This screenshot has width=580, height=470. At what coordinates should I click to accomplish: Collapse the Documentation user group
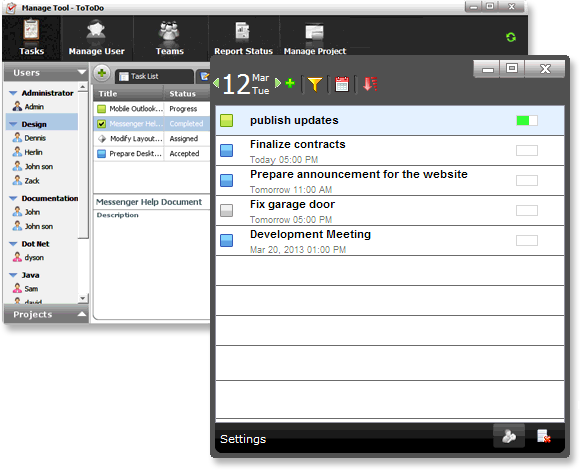pyautogui.click(x=13, y=199)
